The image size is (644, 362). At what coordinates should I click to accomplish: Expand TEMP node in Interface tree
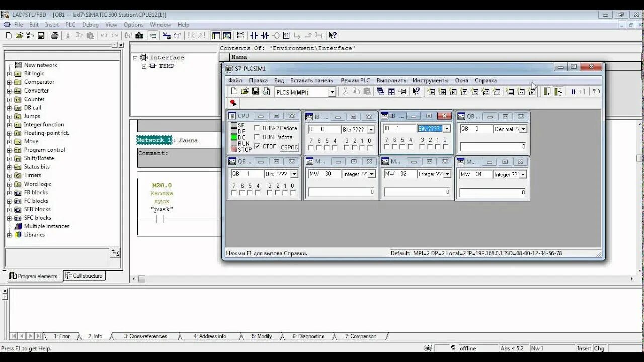coord(144,66)
